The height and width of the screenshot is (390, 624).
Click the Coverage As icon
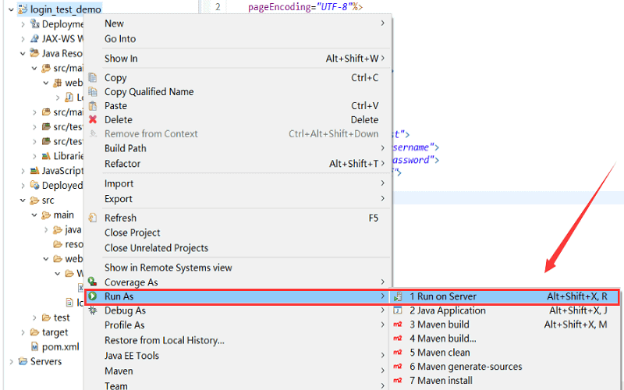[93, 282]
